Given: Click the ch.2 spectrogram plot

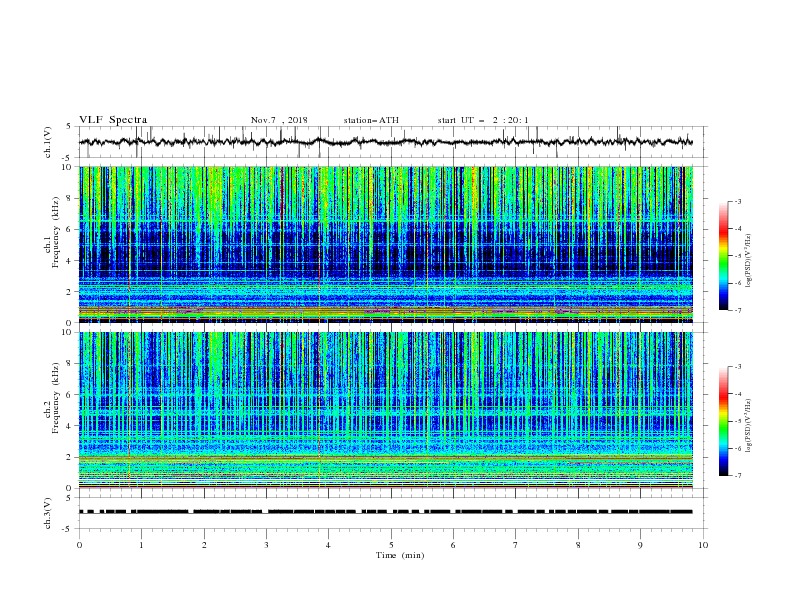Looking at the screenshot, I should pyautogui.click(x=386, y=410).
